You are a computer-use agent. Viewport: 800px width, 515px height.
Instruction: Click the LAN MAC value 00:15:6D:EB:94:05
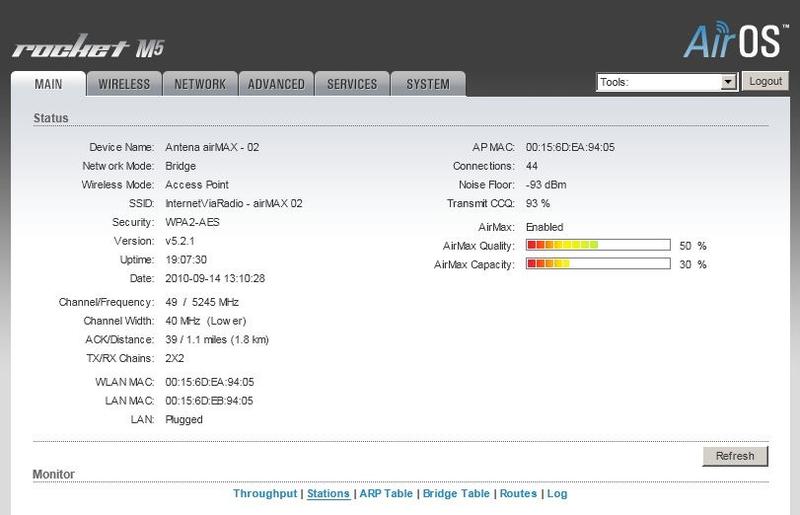(x=209, y=401)
